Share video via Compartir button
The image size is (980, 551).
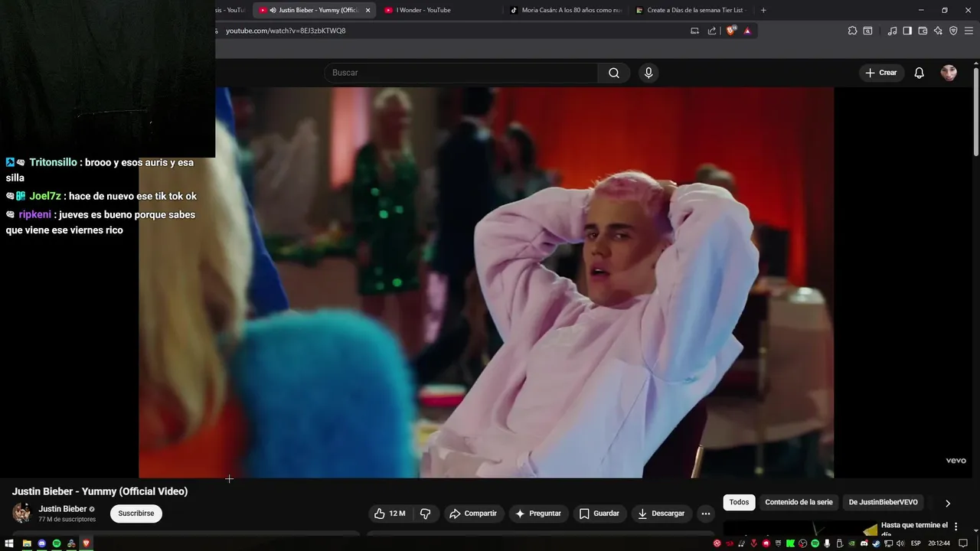(x=473, y=514)
